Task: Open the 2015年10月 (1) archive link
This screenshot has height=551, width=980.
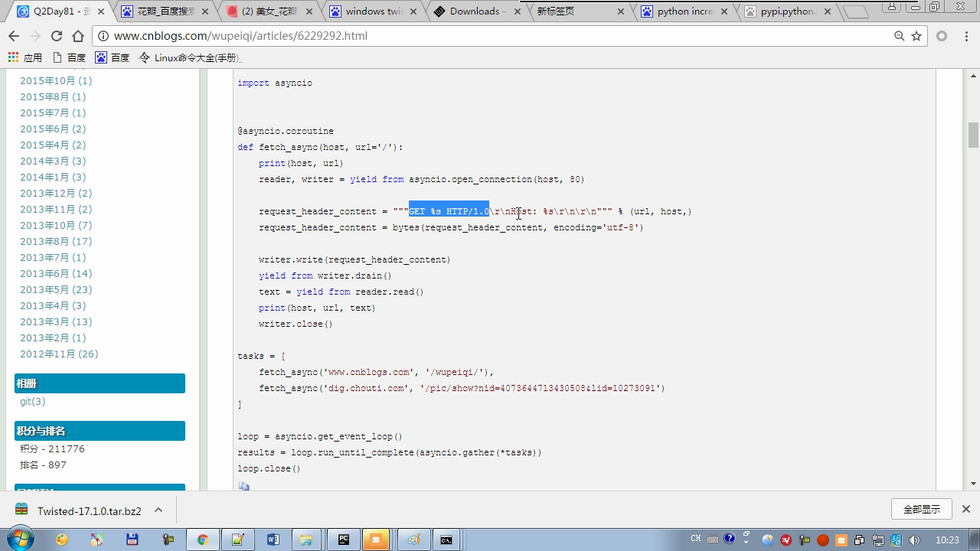Action: click(x=56, y=80)
